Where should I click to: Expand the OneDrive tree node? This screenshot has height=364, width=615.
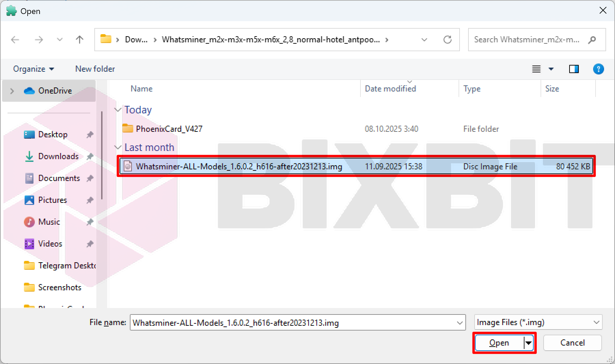(x=12, y=91)
